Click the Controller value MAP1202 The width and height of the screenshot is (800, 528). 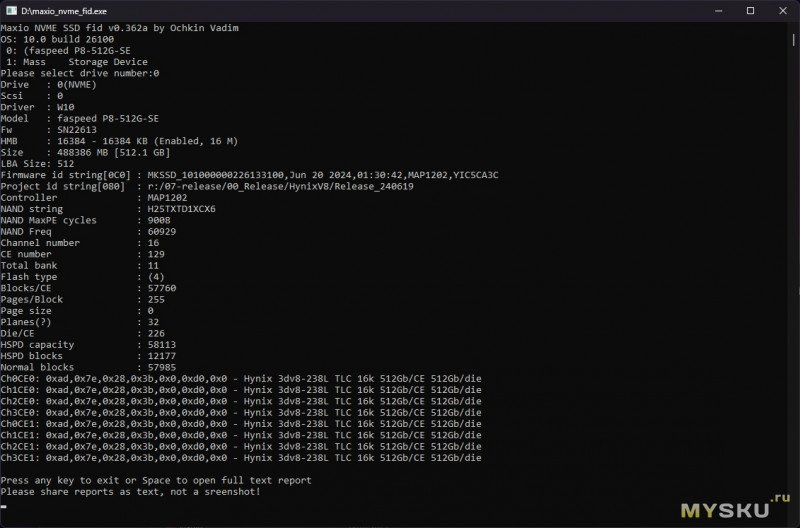(x=167, y=197)
